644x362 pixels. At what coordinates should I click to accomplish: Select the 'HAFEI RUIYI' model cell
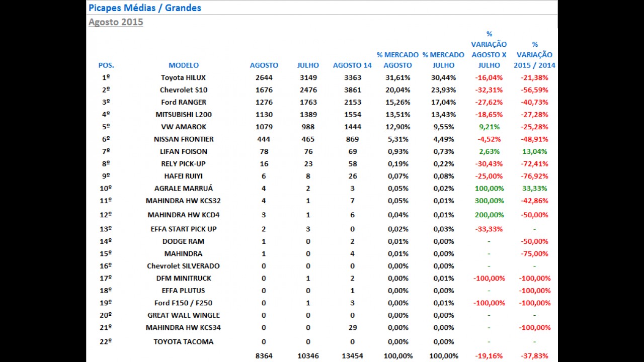tap(184, 176)
